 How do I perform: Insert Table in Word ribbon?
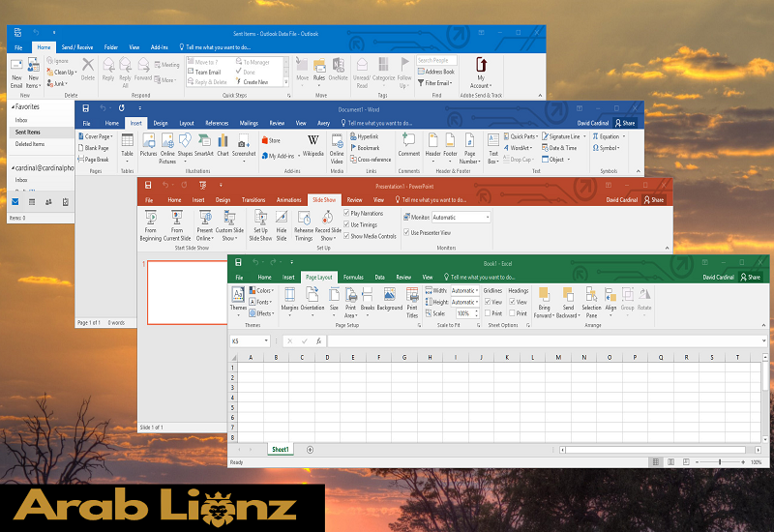(128, 147)
